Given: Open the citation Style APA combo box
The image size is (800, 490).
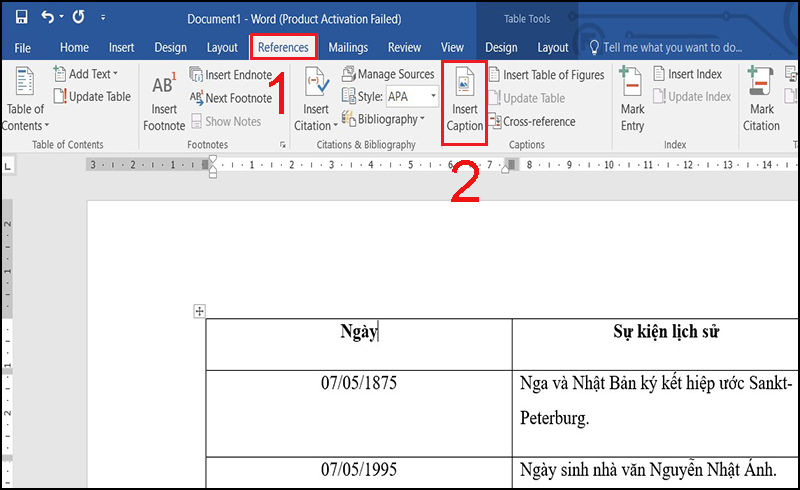Looking at the screenshot, I should tap(412, 96).
